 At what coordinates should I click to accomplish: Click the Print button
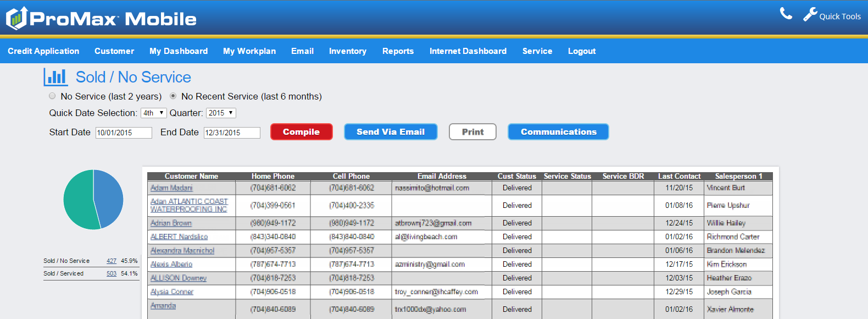[x=472, y=132]
